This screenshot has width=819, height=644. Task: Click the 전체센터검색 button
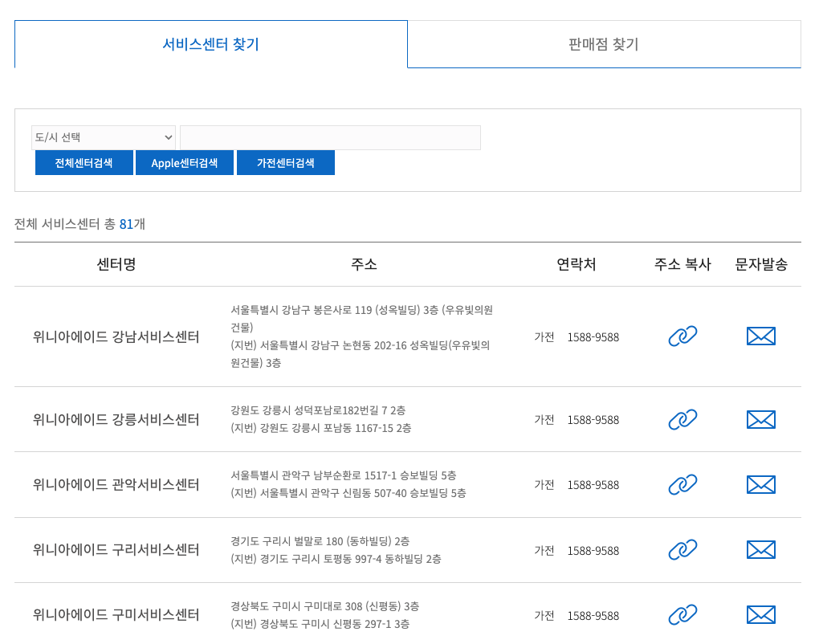click(84, 163)
